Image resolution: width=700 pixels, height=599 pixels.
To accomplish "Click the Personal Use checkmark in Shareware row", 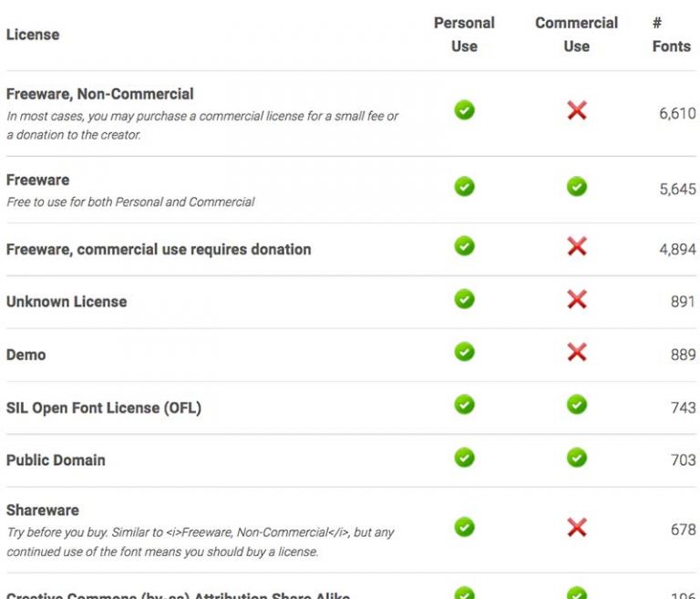I will coord(464,527).
